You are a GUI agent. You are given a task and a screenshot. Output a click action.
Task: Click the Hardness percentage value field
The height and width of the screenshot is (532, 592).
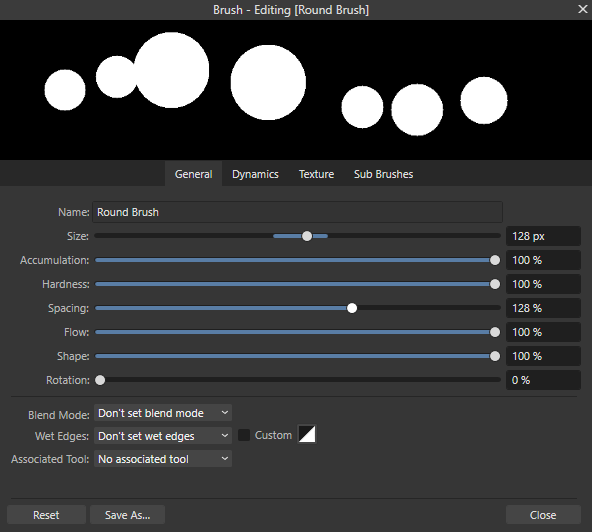point(543,284)
